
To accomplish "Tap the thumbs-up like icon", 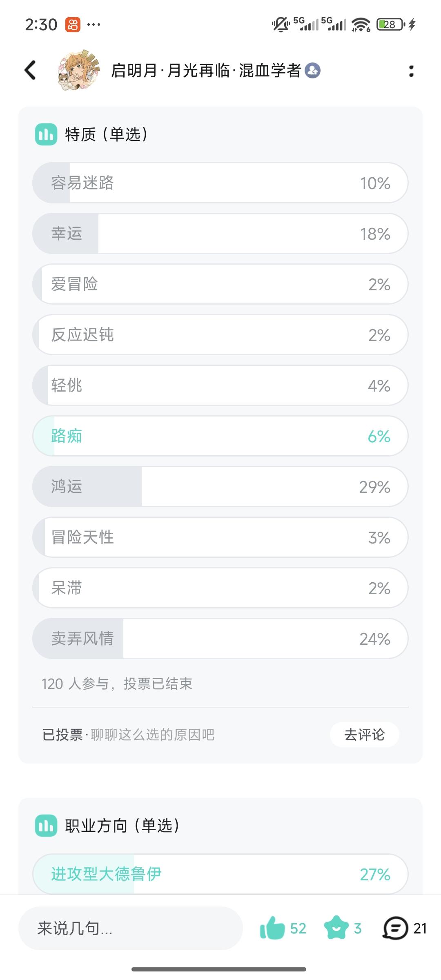I will tap(272, 928).
